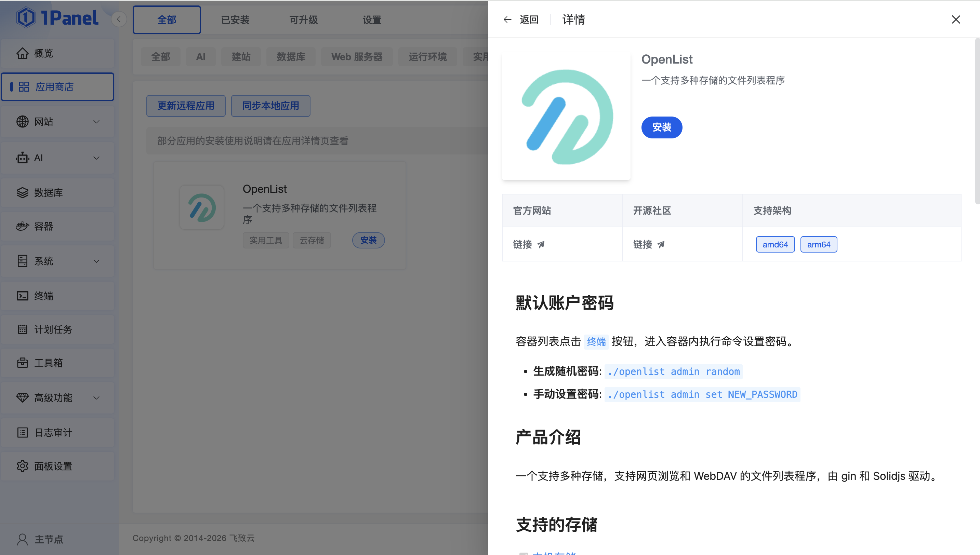Click the details panel vertical scrollbar
Viewport: 980px width, 555px height.
tap(977, 121)
